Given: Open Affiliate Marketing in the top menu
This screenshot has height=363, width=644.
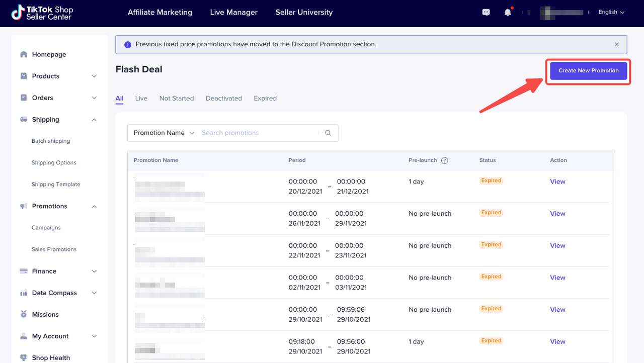Looking at the screenshot, I should click(160, 13).
